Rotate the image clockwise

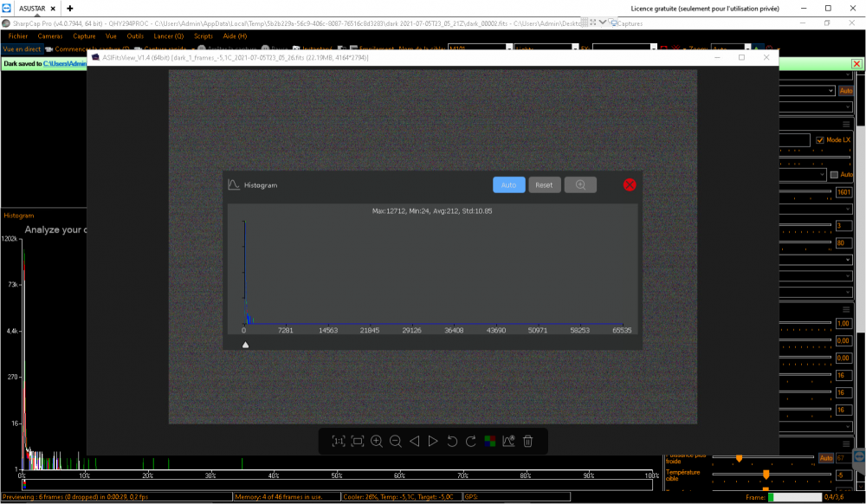(x=470, y=441)
